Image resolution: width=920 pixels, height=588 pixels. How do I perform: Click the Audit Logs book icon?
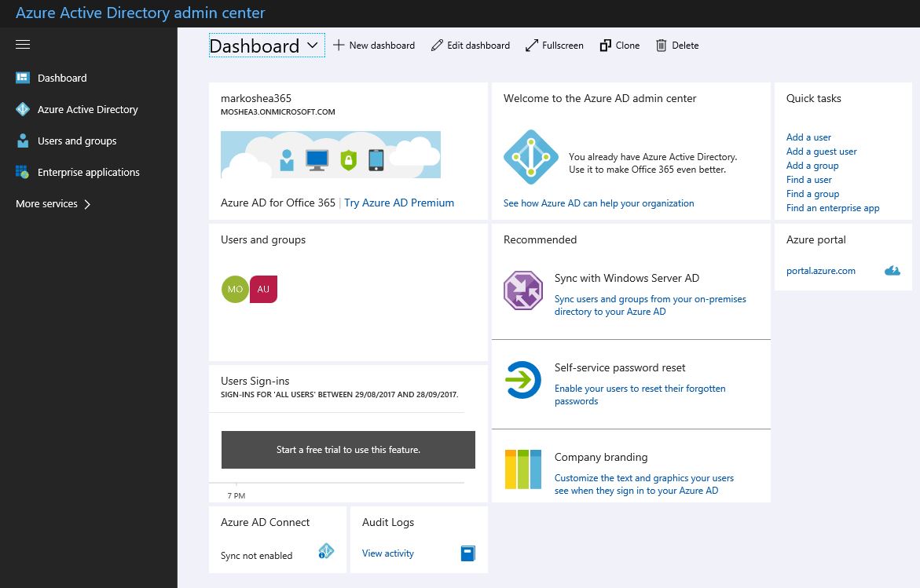coord(468,553)
